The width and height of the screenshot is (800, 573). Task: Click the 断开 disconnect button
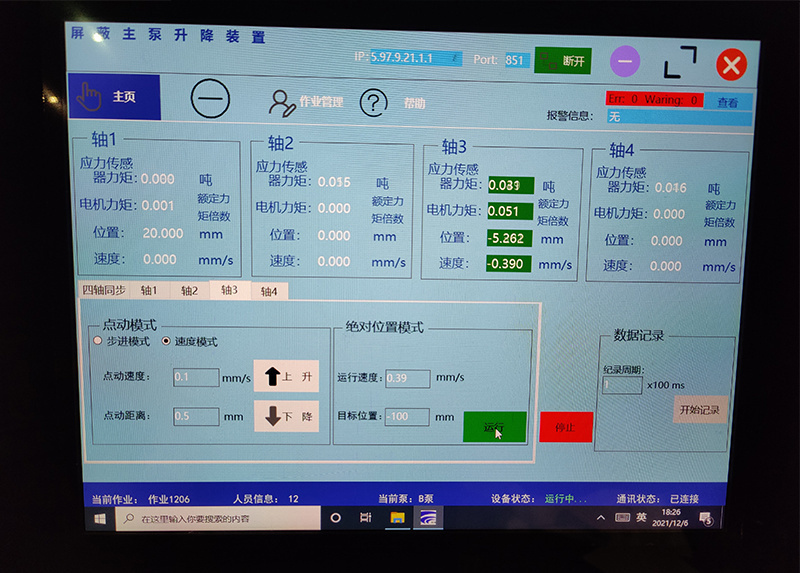coord(563,60)
